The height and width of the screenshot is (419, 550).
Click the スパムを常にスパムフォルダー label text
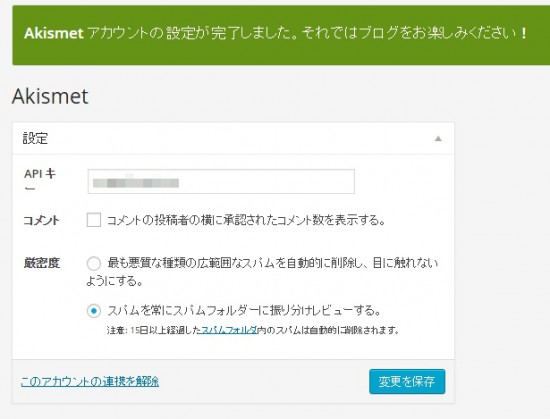[244, 311]
